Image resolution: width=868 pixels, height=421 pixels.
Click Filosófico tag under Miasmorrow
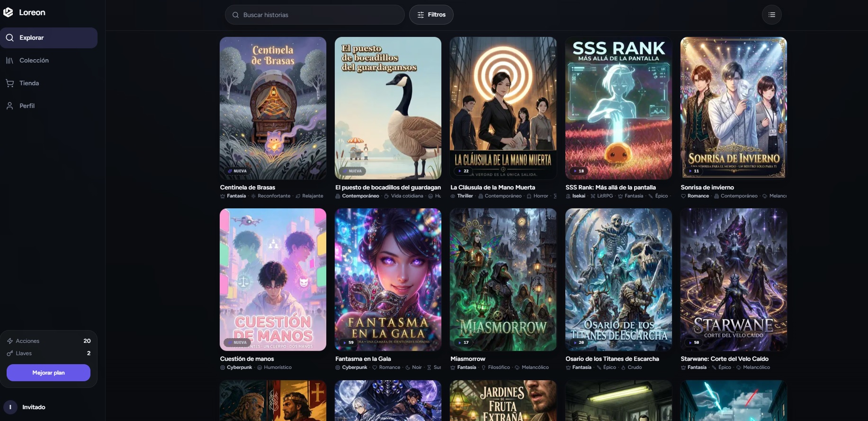coord(496,367)
